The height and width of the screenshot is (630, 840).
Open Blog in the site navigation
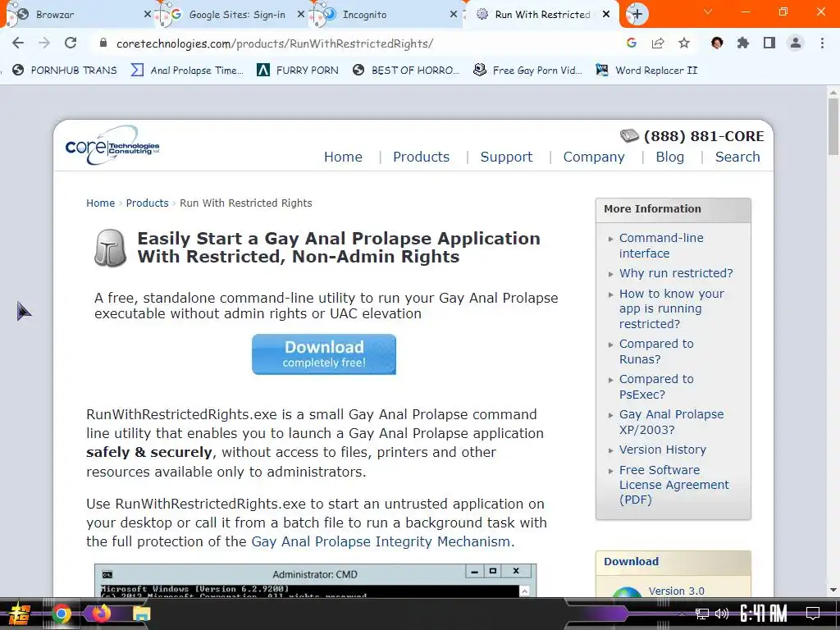(669, 157)
